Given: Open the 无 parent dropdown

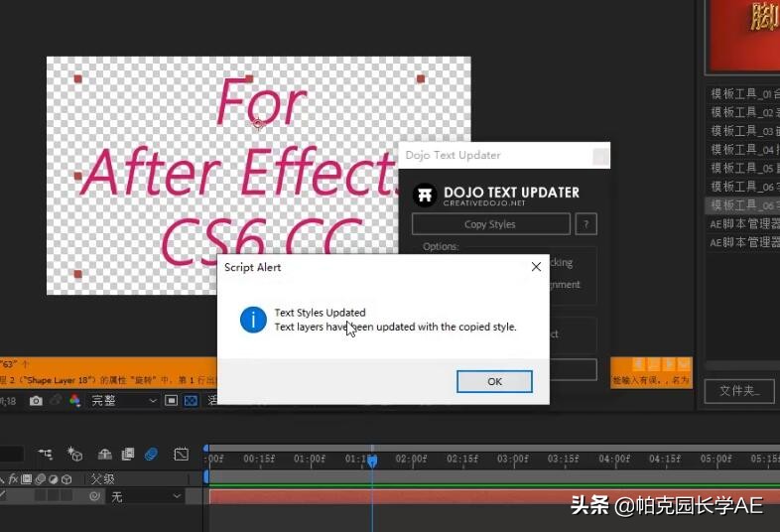Looking at the screenshot, I should coord(145,496).
